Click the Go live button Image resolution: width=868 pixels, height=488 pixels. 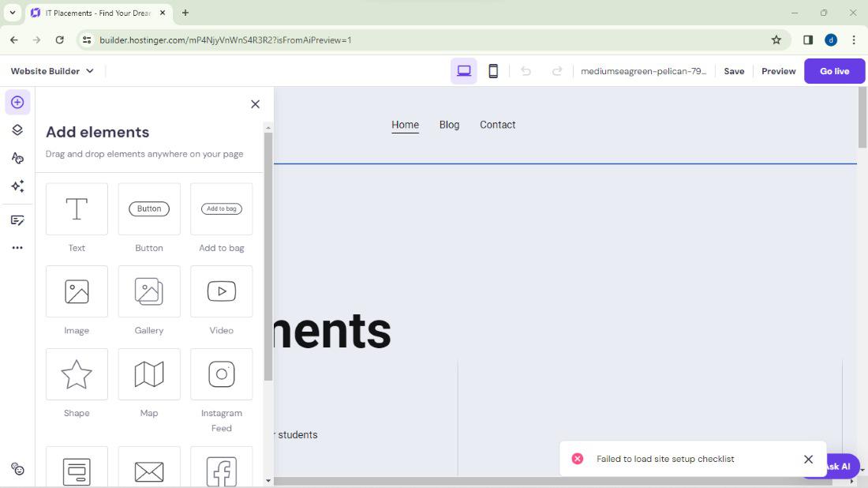click(x=834, y=71)
